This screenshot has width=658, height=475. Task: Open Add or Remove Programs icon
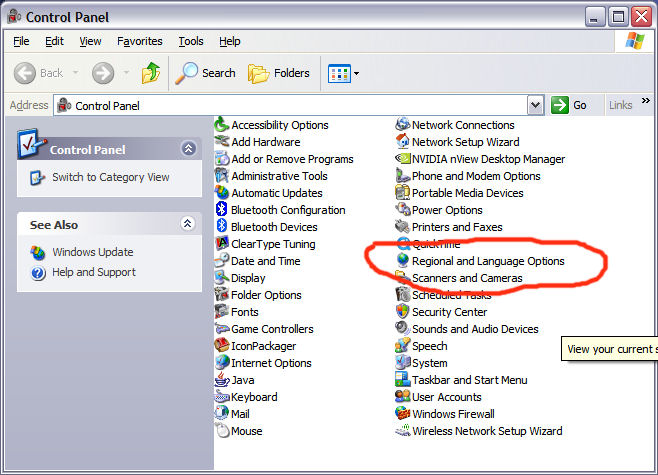pyautogui.click(x=221, y=159)
